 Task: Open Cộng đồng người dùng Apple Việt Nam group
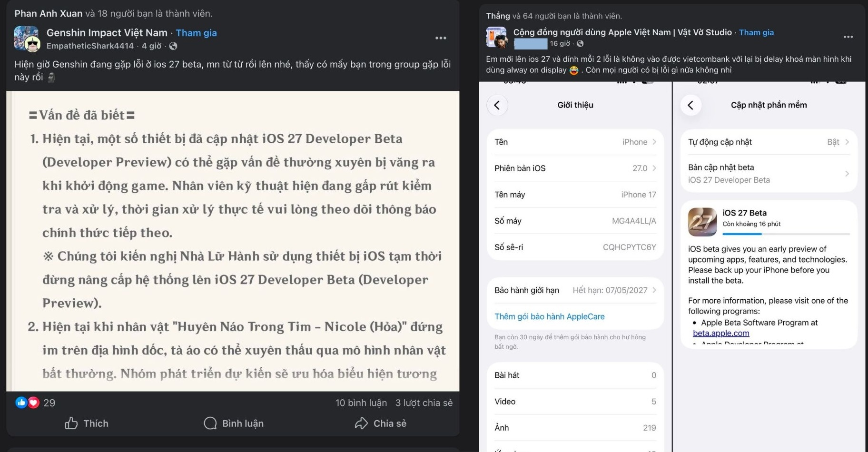[622, 32]
